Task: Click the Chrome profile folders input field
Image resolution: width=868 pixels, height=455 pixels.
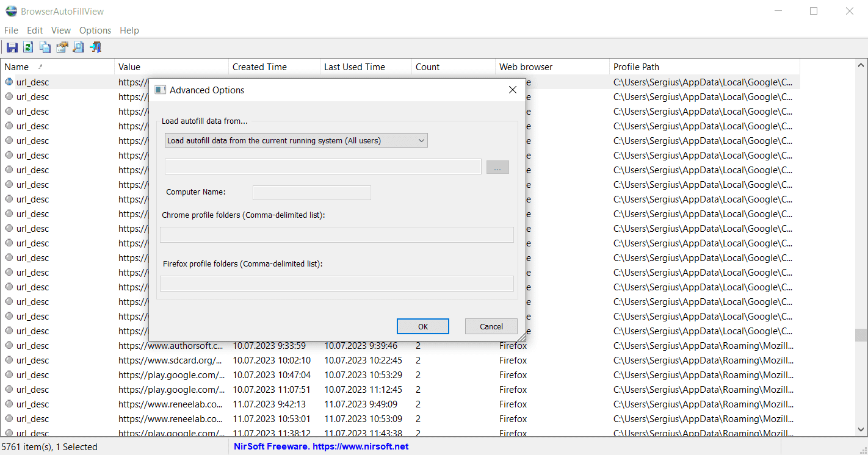Action: pyautogui.click(x=337, y=235)
